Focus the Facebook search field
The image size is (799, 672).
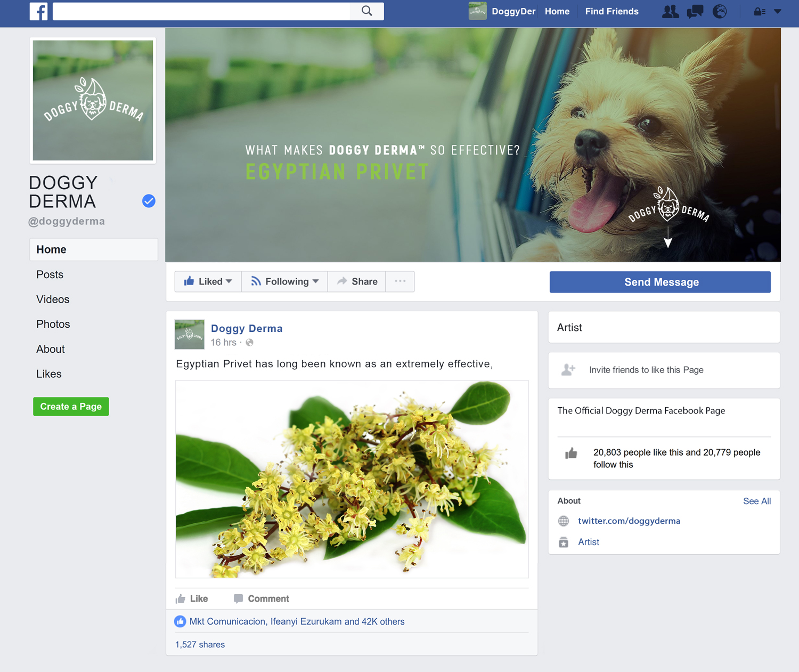[201, 11]
